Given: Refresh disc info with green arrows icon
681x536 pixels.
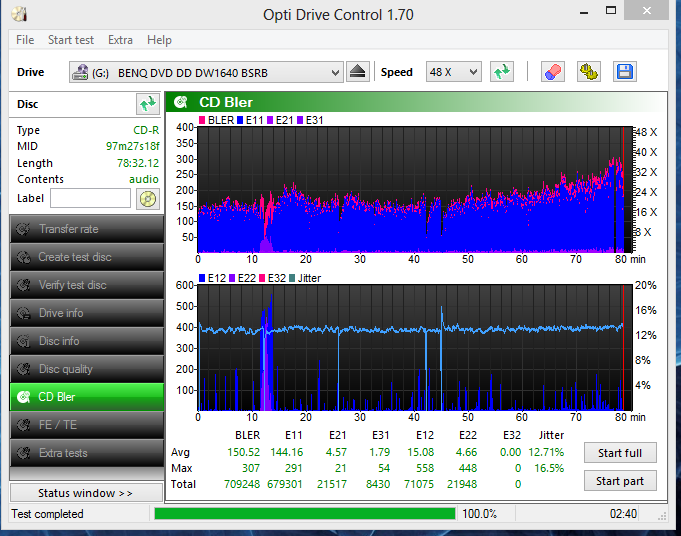Looking at the screenshot, I should [x=148, y=104].
